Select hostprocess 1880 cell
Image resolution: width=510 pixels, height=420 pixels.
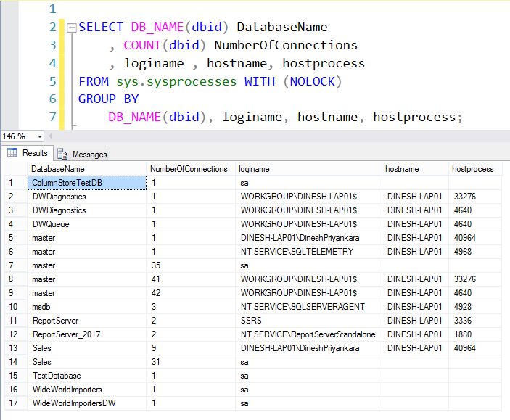tap(475, 334)
